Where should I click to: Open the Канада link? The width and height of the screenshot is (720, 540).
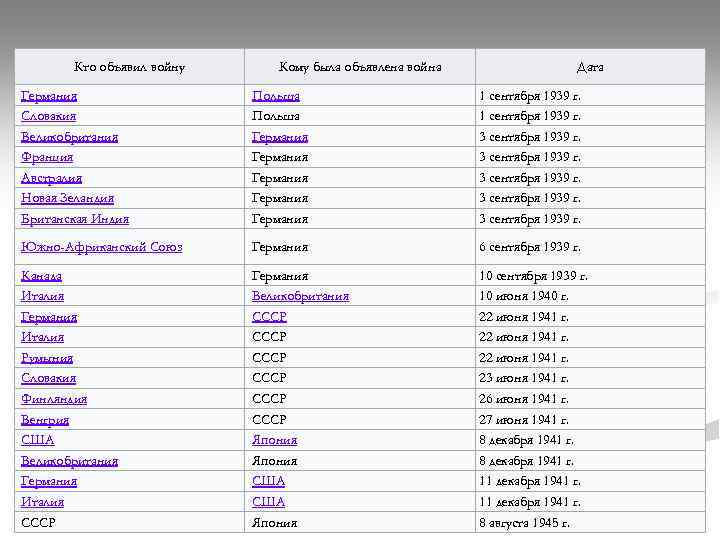pos(41,276)
